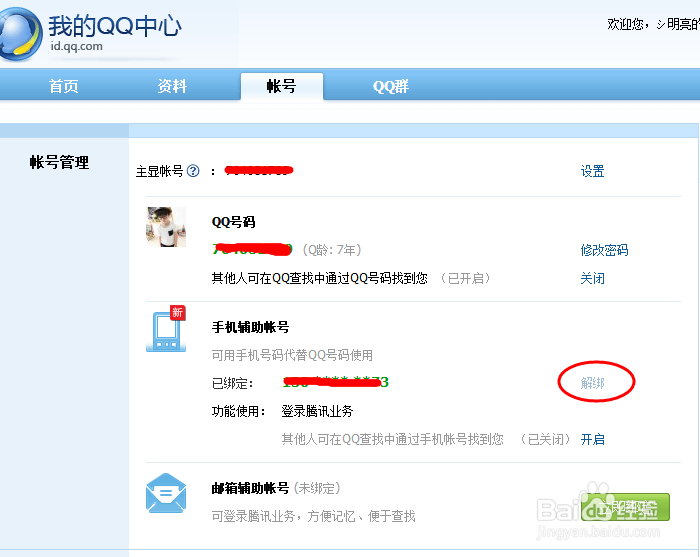Click 关闭 link for QQ number search
This screenshot has width=700, height=557.
[592, 278]
